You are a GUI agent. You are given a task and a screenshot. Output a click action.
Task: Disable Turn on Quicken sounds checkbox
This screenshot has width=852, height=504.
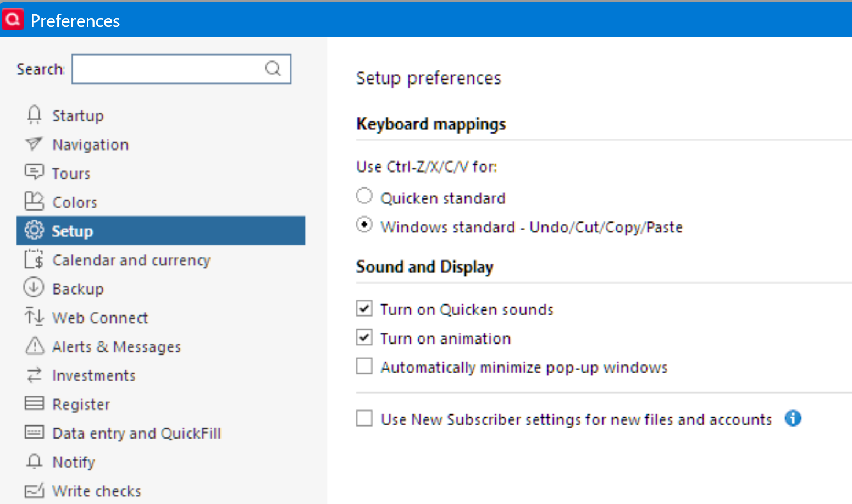[x=364, y=308]
